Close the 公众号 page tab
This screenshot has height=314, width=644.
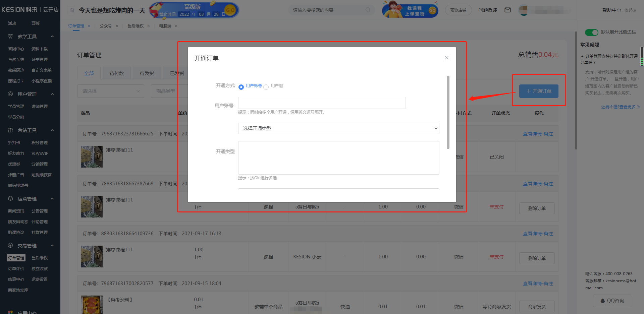(117, 26)
